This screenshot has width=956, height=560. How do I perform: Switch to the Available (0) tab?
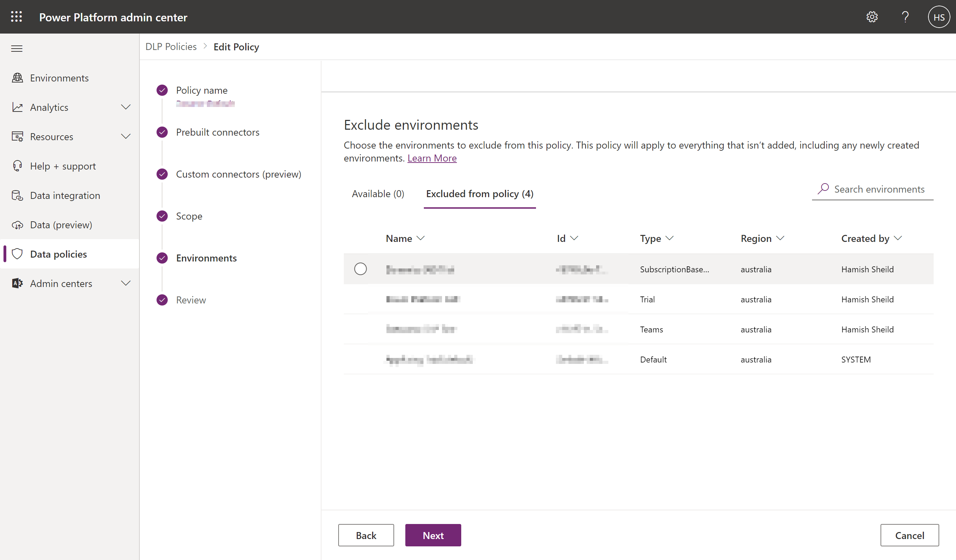click(x=377, y=194)
